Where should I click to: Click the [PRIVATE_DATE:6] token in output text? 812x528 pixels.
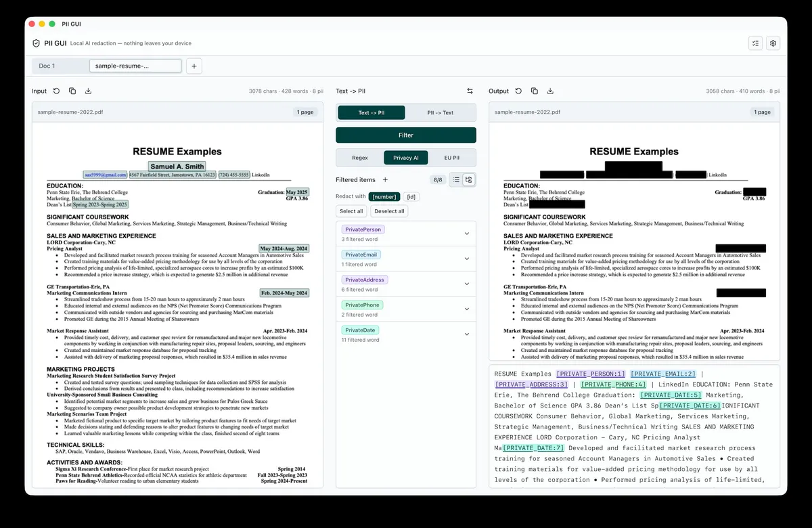point(690,405)
